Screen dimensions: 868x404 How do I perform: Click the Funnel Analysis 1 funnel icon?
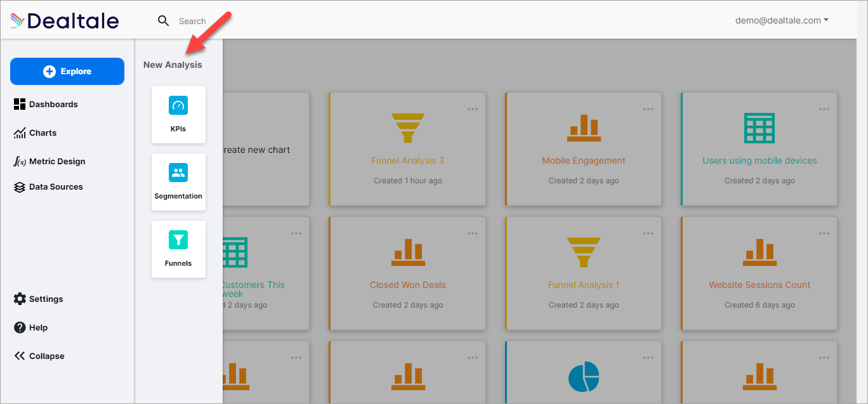pyautogui.click(x=584, y=252)
